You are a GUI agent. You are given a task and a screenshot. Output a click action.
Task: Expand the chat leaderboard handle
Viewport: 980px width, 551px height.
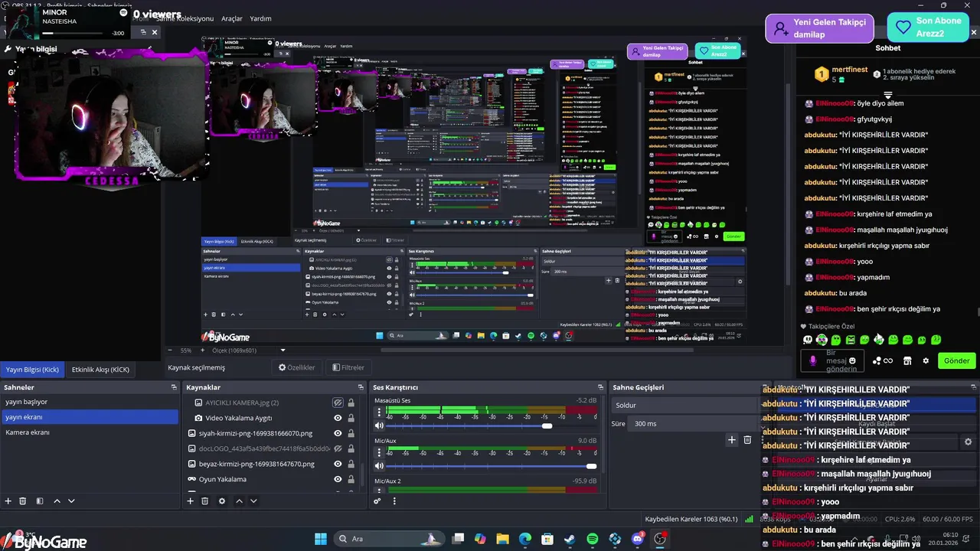click(x=887, y=96)
